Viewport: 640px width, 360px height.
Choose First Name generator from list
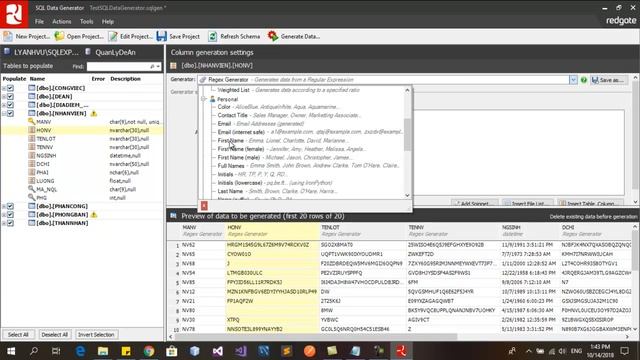tap(231, 140)
